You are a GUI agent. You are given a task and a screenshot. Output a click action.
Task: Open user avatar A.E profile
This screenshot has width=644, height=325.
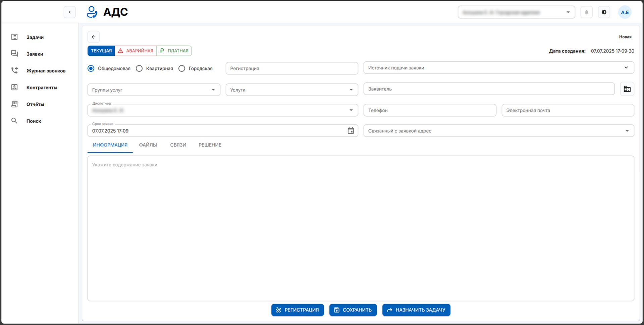(x=625, y=12)
